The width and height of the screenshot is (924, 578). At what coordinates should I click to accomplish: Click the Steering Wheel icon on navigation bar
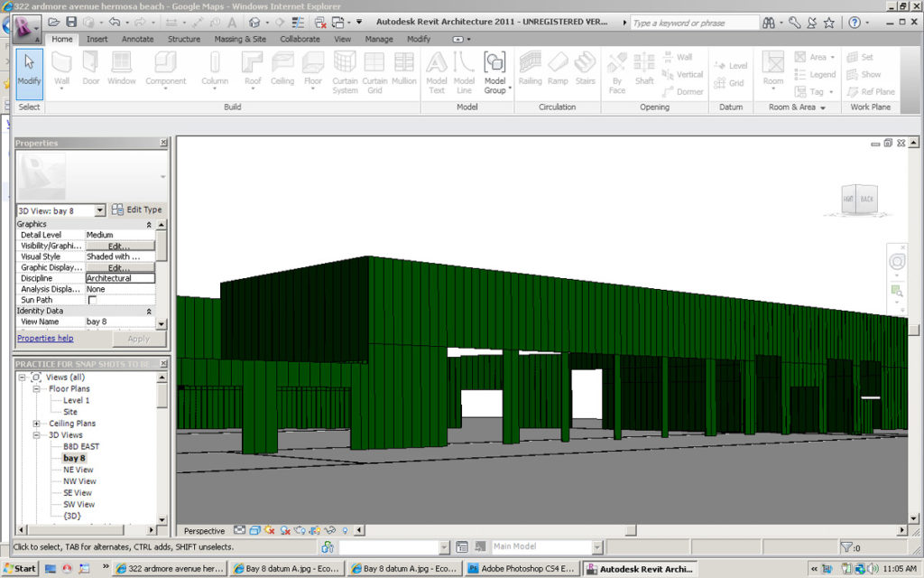tap(896, 262)
